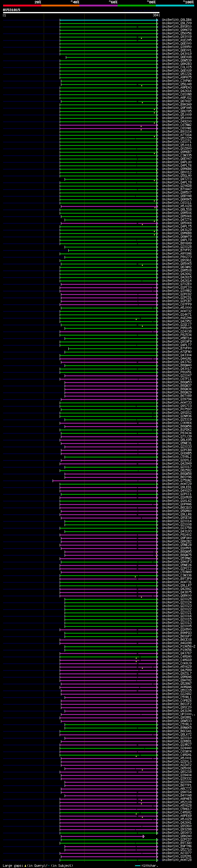
Task: Open hit UniRef100_Q56V56
Action: 177,33
